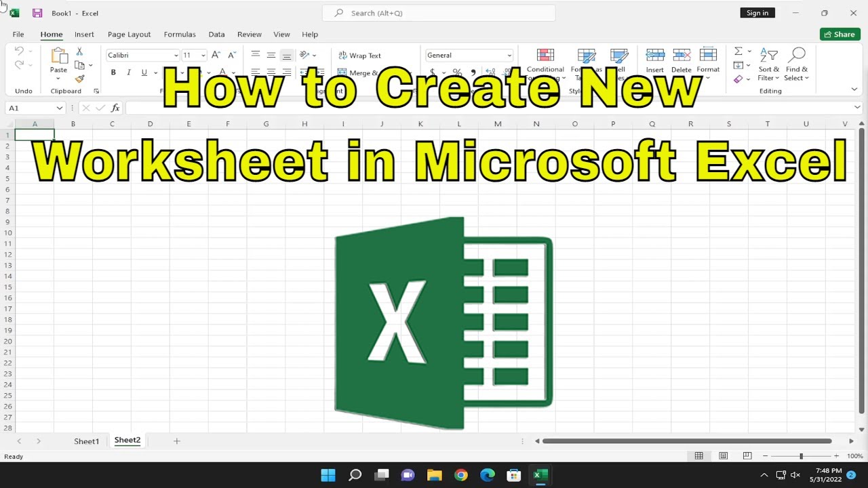Open the Clipboard dialog launcher

[96, 91]
